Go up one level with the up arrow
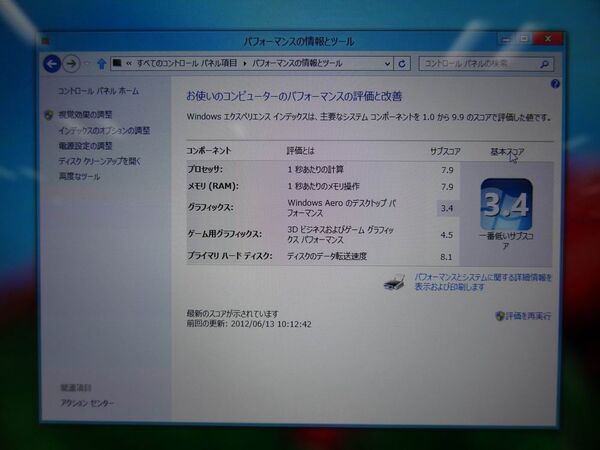This screenshot has width=600, height=450. (101, 64)
